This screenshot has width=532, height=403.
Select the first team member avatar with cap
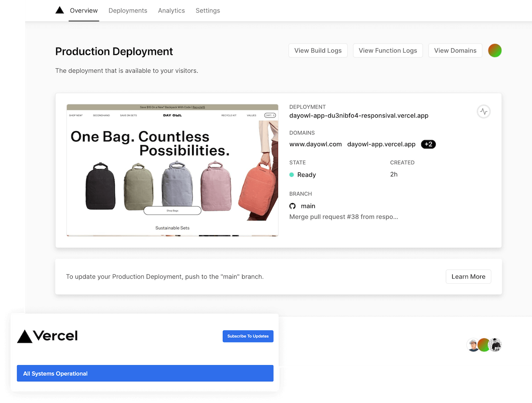pyautogui.click(x=473, y=345)
